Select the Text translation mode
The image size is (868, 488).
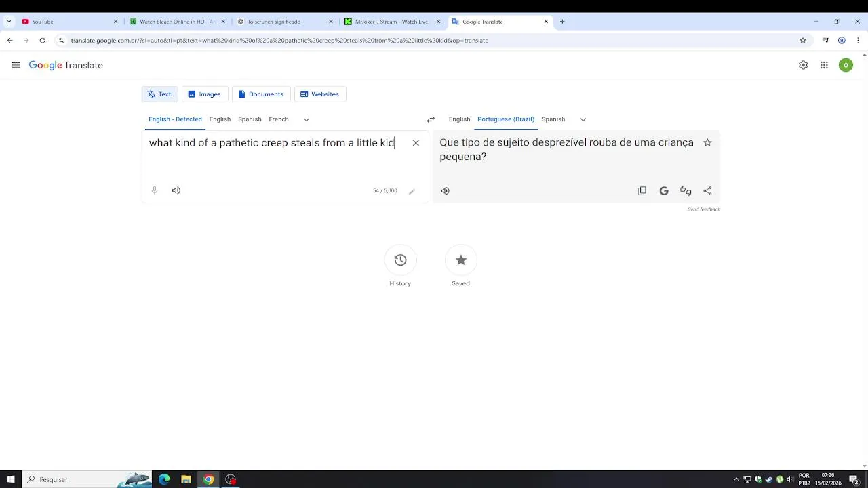pos(159,94)
